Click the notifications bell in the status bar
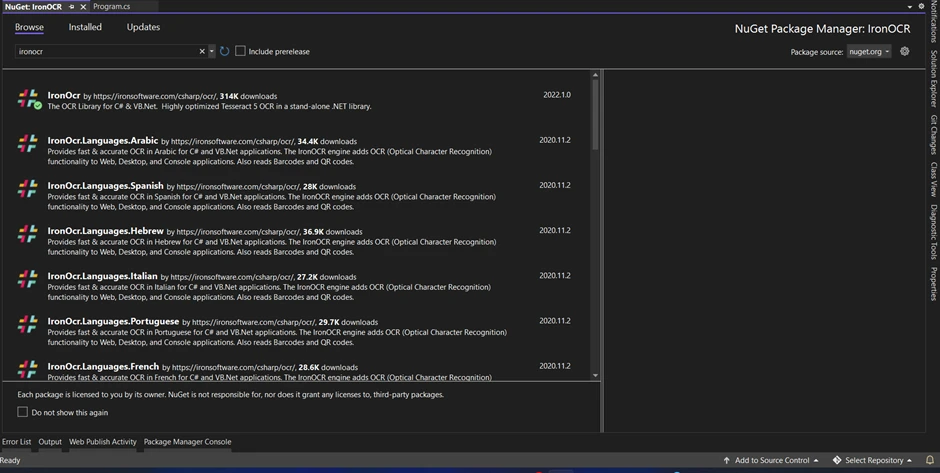Image resolution: width=940 pixels, height=473 pixels. pyautogui.click(x=929, y=460)
